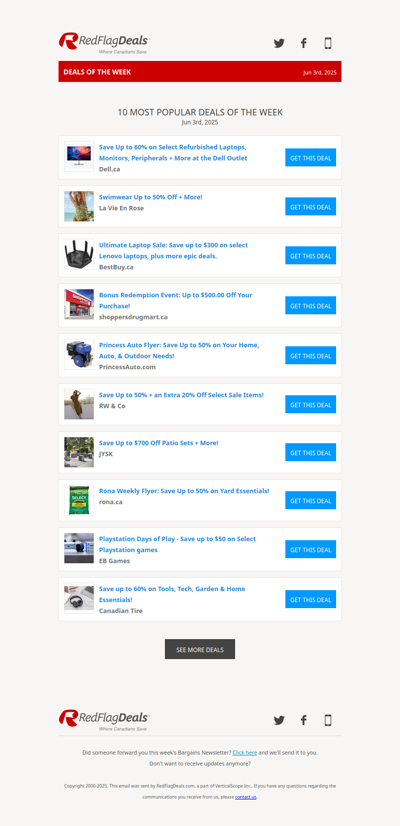Click Get This Deal for La Vie En Rose

click(310, 206)
